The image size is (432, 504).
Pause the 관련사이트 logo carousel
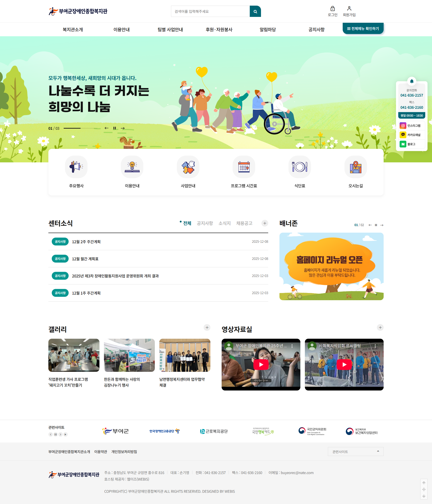click(55, 434)
